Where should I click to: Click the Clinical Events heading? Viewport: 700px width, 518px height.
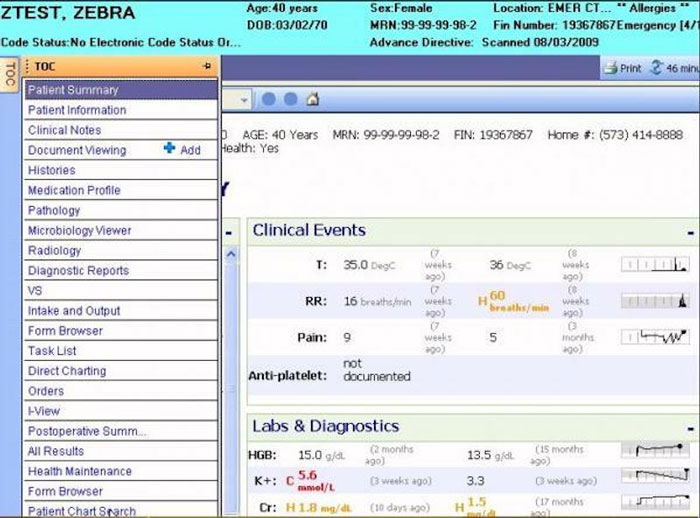pyautogui.click(x=309, y=230)
